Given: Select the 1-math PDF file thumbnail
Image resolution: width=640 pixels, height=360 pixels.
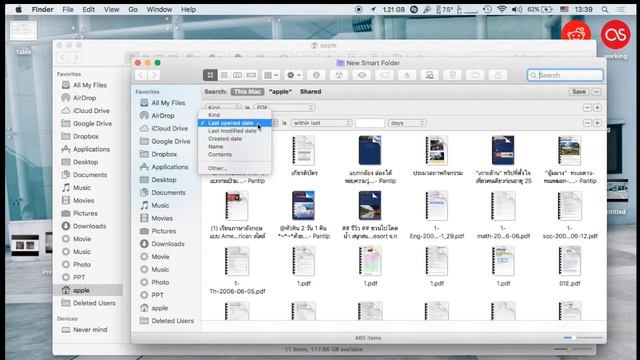Looking at the screenshot, I should coord(503,207).
